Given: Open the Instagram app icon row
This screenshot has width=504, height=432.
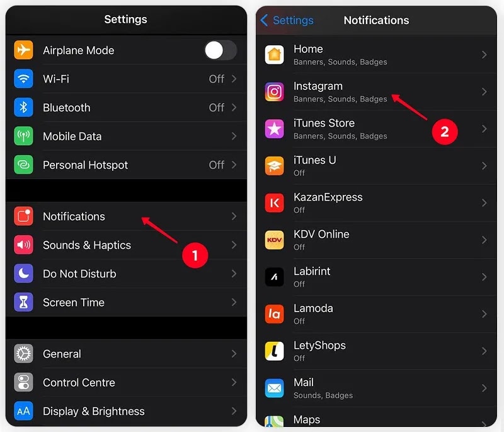Looking at the screenshot, I should point(376,92).
